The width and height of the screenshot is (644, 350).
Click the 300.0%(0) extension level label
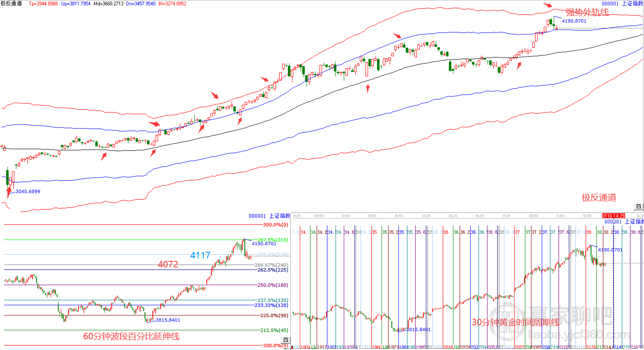click(x=275, y=225)
